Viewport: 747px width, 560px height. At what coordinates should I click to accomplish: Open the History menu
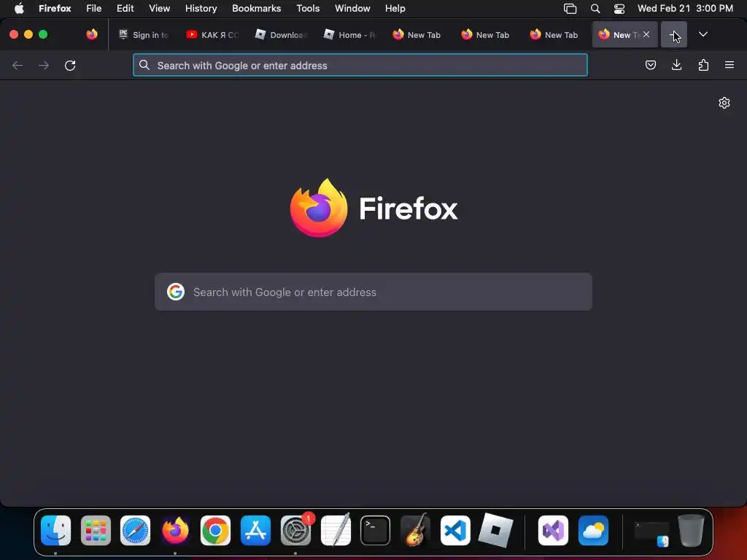click(201, 8)
